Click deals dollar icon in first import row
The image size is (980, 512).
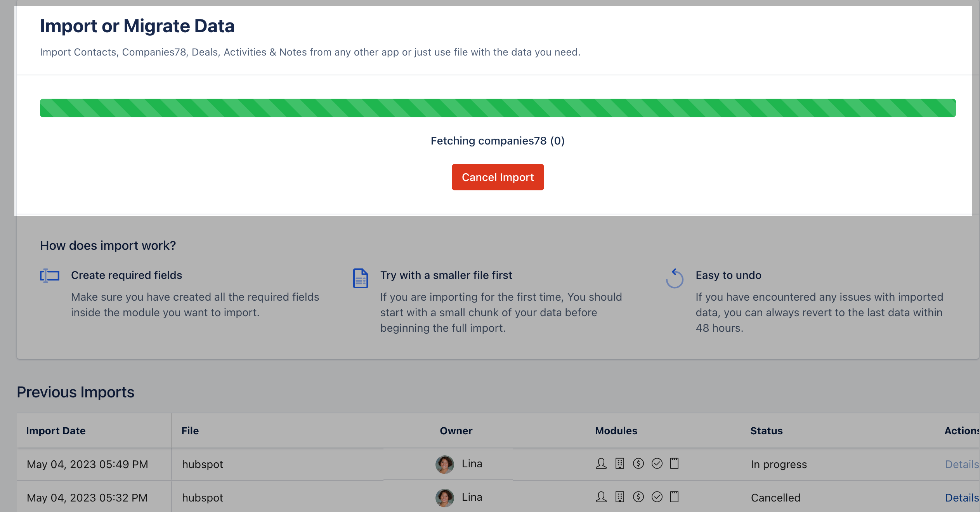tap(638, 463)
